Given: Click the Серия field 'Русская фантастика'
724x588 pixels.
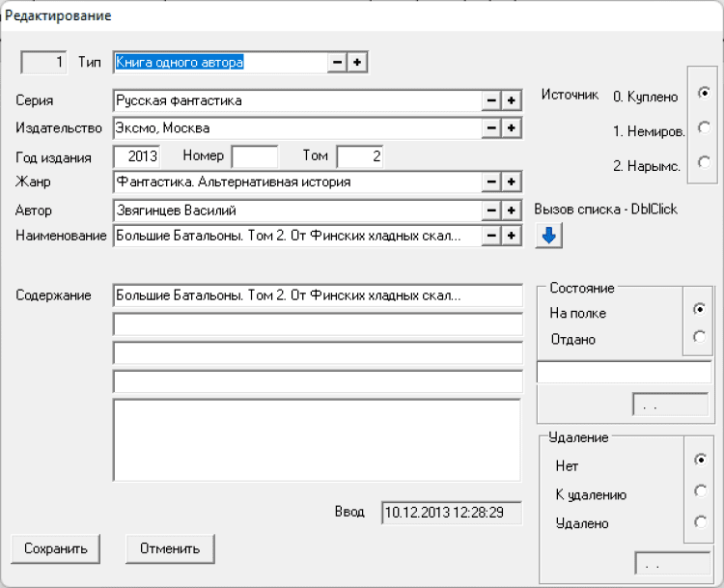Looking at the screenshot, I should click(x=296, y=100).
